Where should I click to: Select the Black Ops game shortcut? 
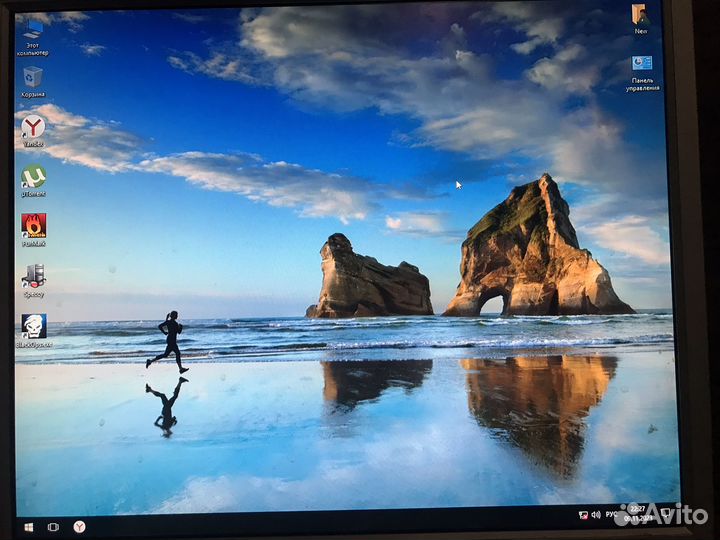tap(33, 327)
